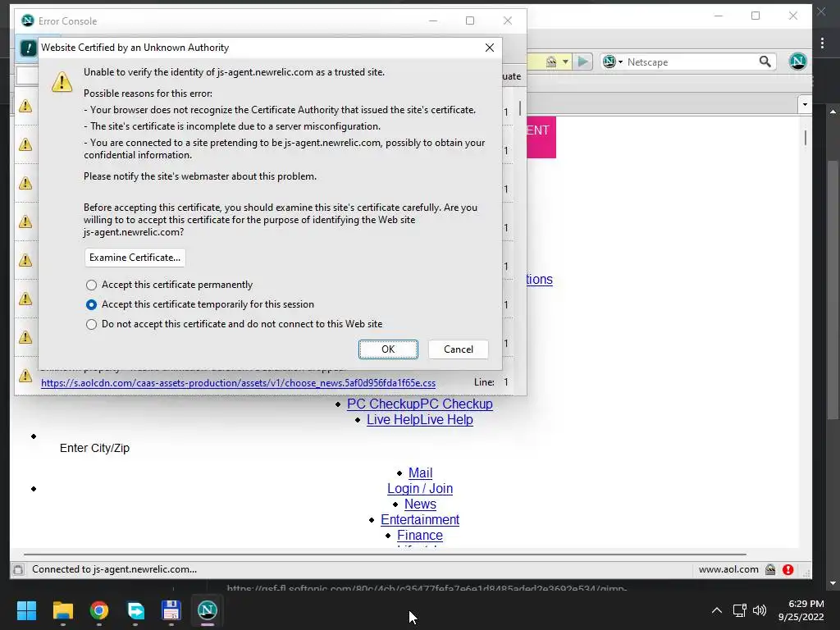Viewport: 840px width, 630px height.
Task: Click the Errors exclamation icon in Error Console toolbar
Action: click(28, 48)
